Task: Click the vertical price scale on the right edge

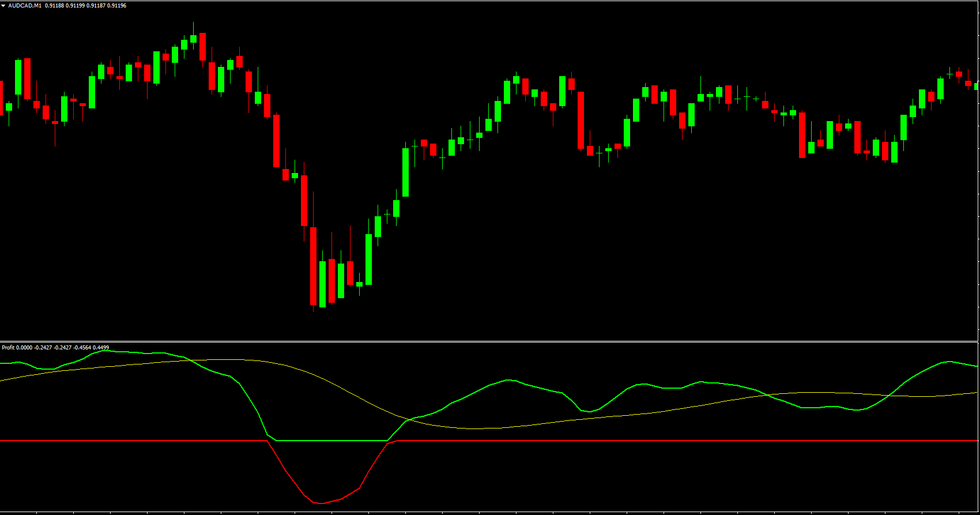Action: coord(979,173)
